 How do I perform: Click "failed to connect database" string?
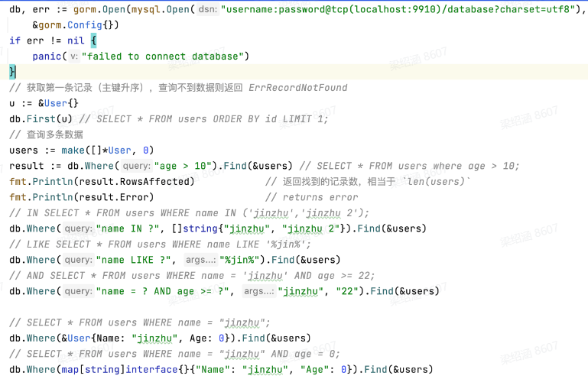163,57
